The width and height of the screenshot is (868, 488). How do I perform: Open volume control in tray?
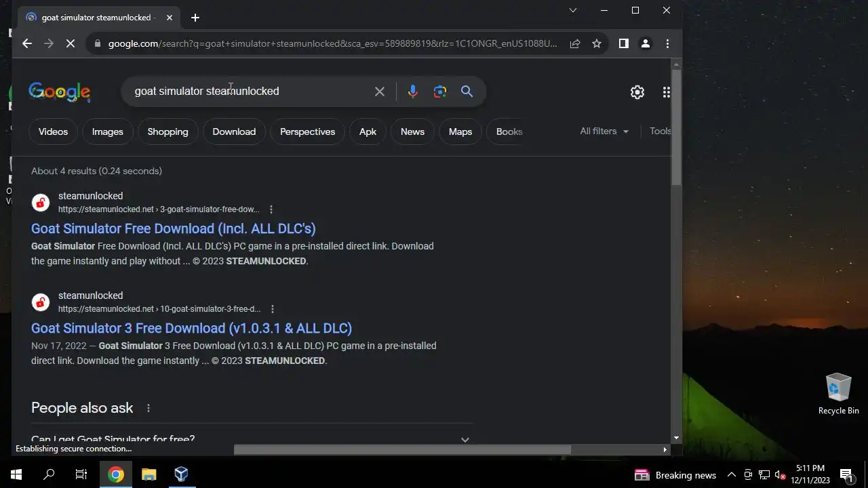[x=780, y=475]
